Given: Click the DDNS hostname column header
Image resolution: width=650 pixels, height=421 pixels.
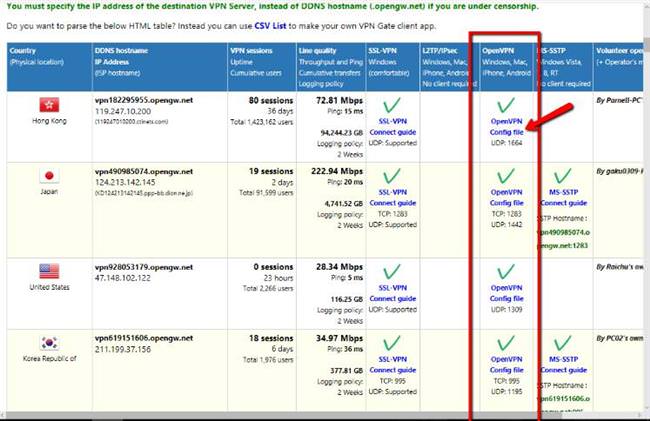Looking at the screenshot, I should 160,67.
